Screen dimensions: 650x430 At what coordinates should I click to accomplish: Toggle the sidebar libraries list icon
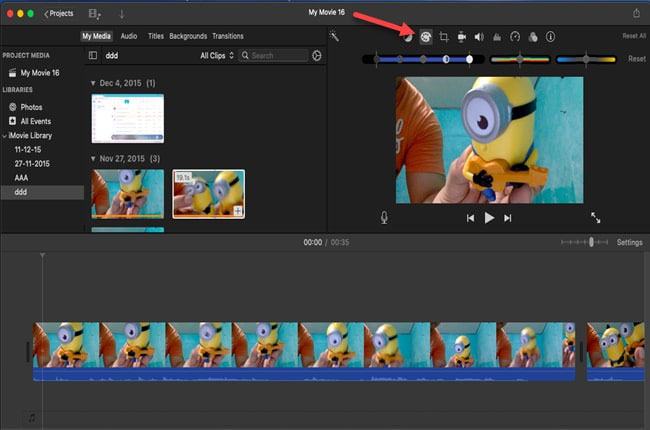[x=93, y=55]
